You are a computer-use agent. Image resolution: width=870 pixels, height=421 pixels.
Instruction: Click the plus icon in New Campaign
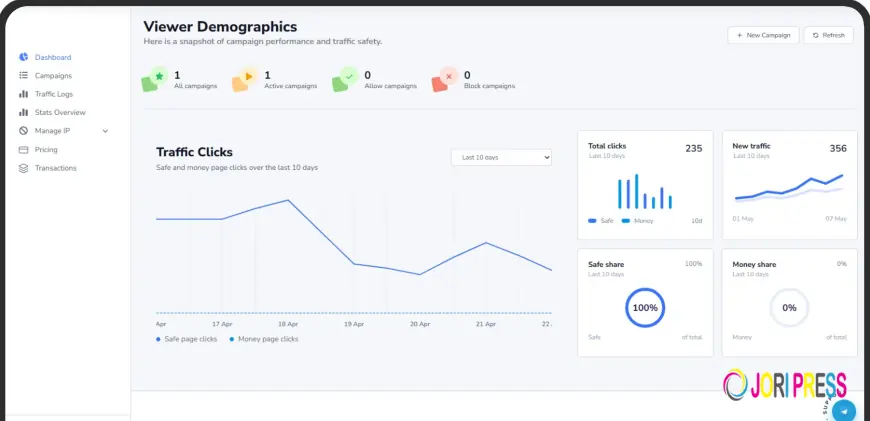[x=739, y=35]
